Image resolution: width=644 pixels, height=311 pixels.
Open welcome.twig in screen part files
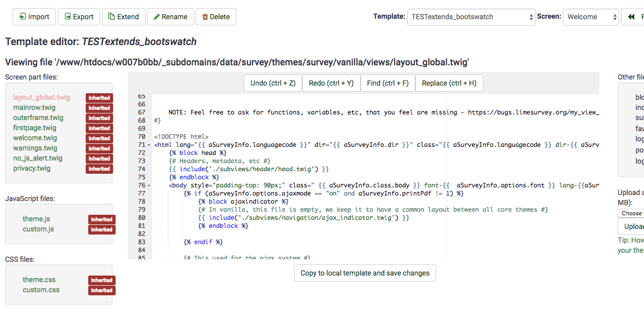[35, 138]
